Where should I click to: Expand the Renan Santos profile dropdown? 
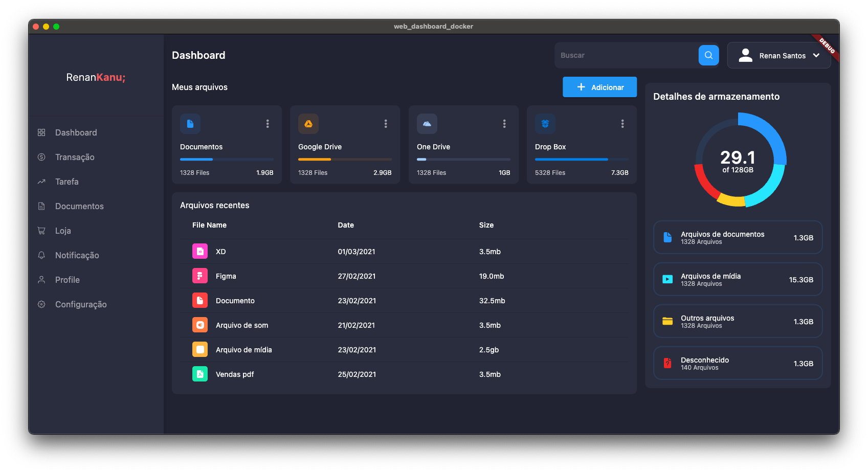[817, 55]
